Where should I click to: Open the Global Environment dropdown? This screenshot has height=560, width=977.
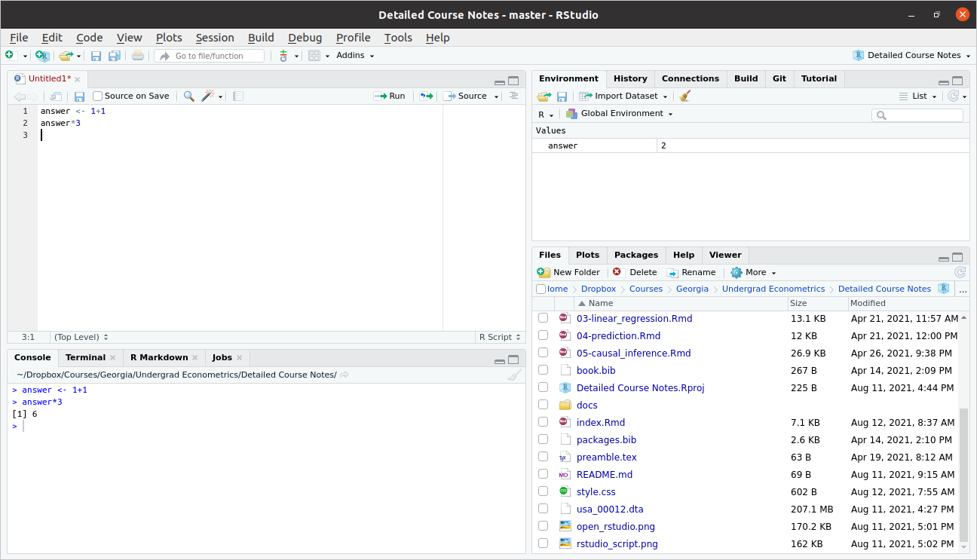pyautogui.click(x=620, y=113)
